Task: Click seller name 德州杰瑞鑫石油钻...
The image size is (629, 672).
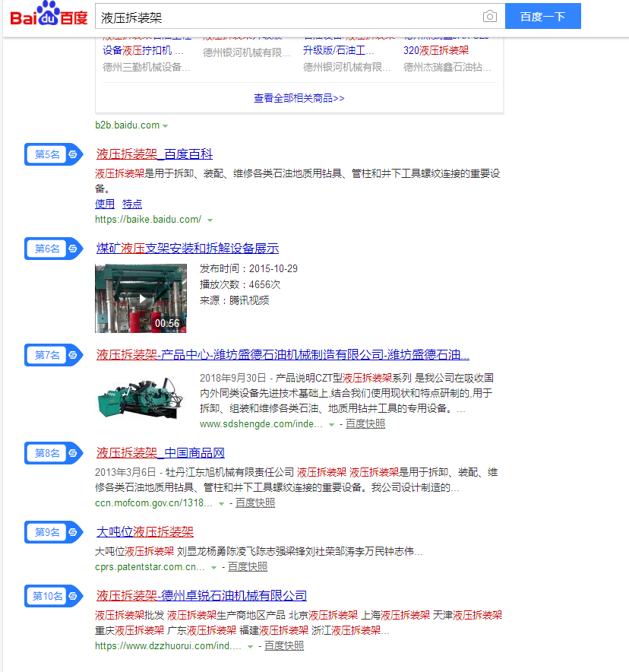Action: 447,68
